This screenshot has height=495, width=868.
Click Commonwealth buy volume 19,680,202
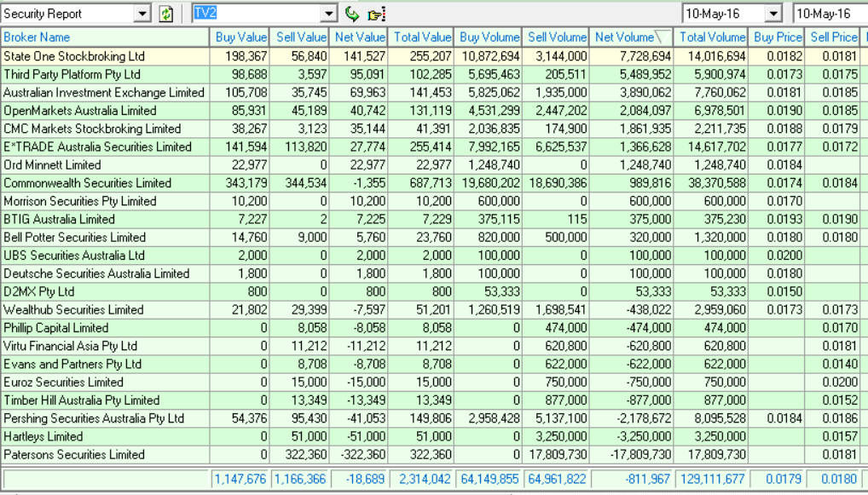click(490, 183)
